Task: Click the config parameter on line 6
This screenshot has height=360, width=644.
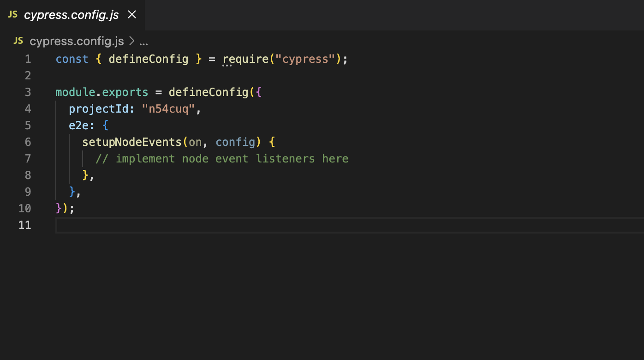Action: [236, 142]
